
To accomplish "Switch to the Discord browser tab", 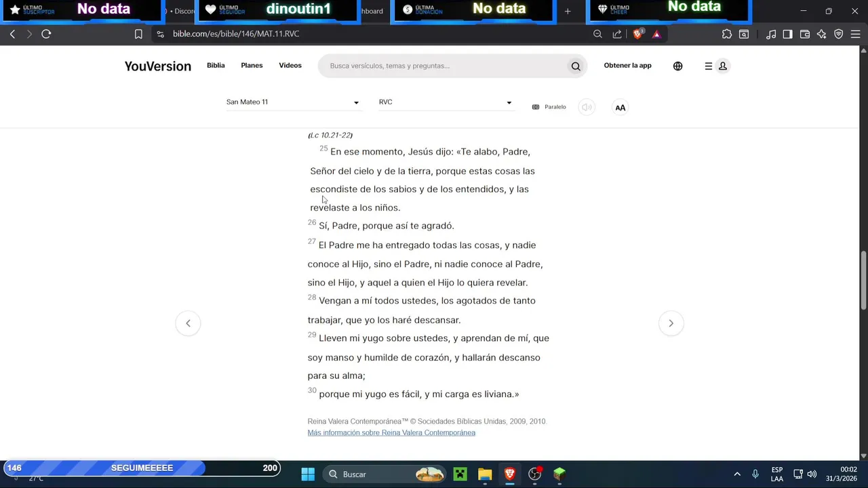I will coord(180,11).
